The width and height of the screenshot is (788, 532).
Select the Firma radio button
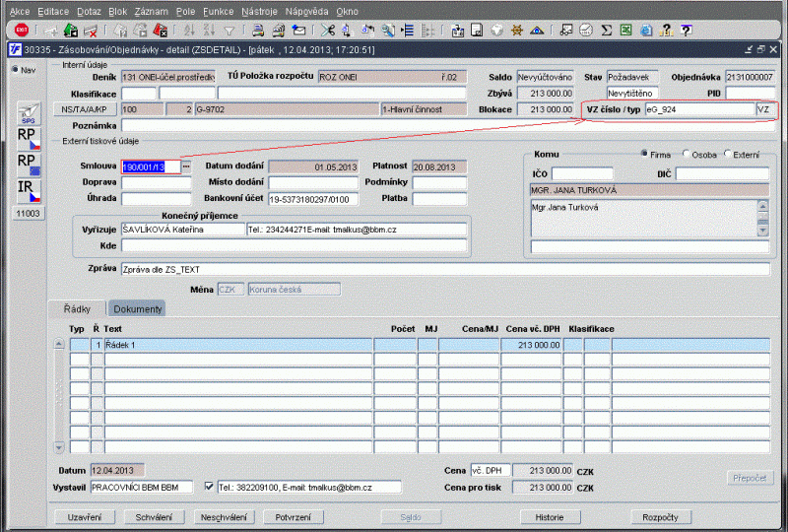coord(644,154)
